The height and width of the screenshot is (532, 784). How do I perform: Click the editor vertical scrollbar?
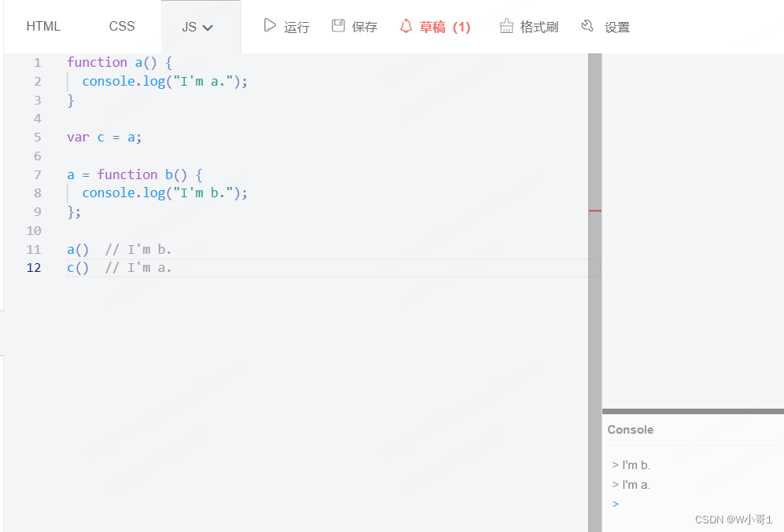click(x=595, y=293)
